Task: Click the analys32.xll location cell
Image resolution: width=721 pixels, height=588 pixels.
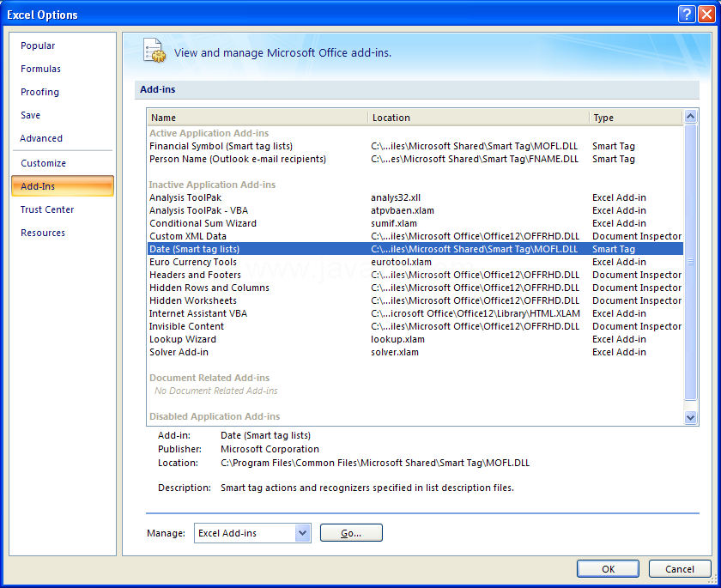Action: point(396,197)
